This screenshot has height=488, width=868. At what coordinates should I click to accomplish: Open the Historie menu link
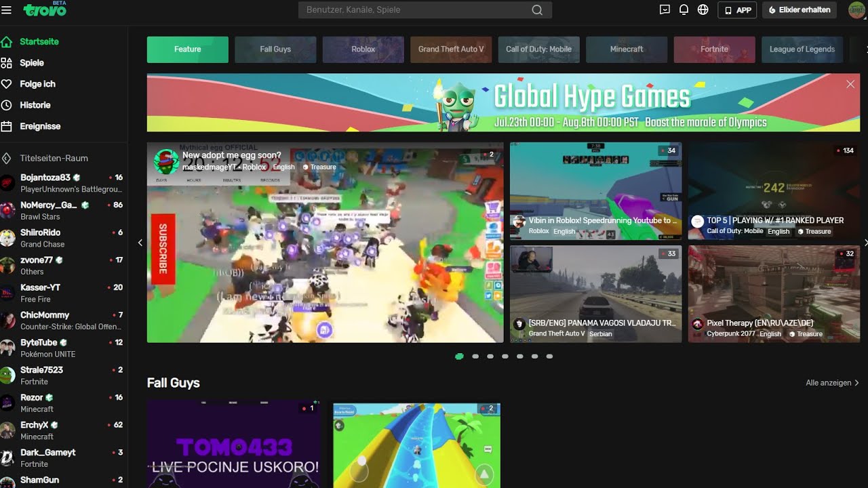pos(35,105)
